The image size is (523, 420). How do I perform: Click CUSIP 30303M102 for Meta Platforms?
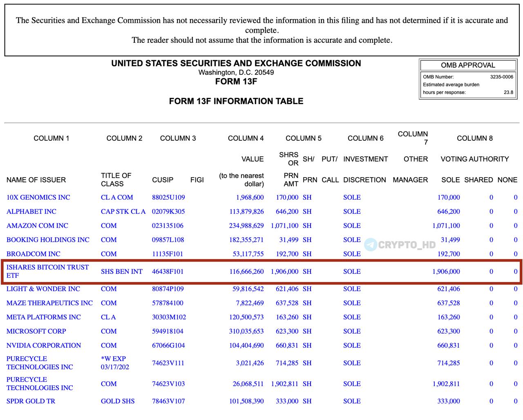tap(169, 317)
